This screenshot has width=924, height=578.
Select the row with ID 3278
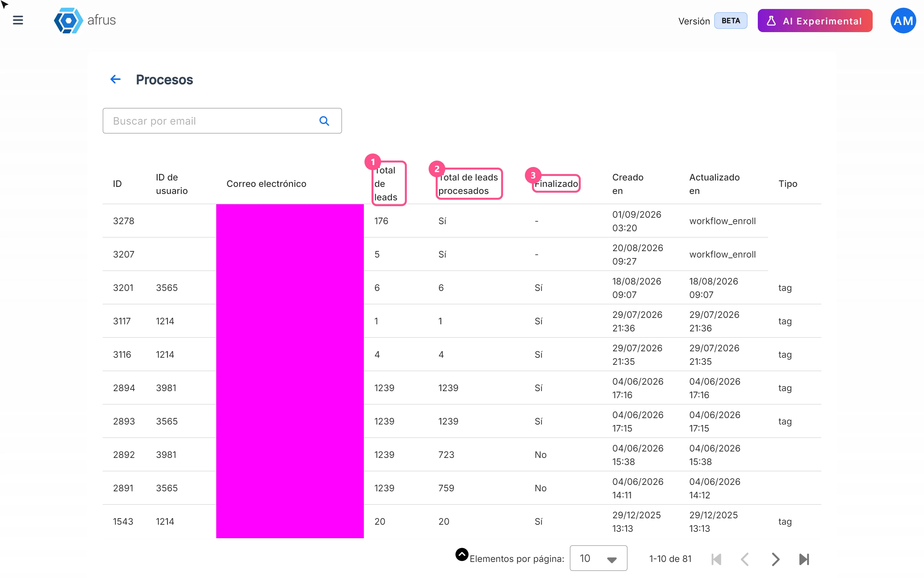435,221
